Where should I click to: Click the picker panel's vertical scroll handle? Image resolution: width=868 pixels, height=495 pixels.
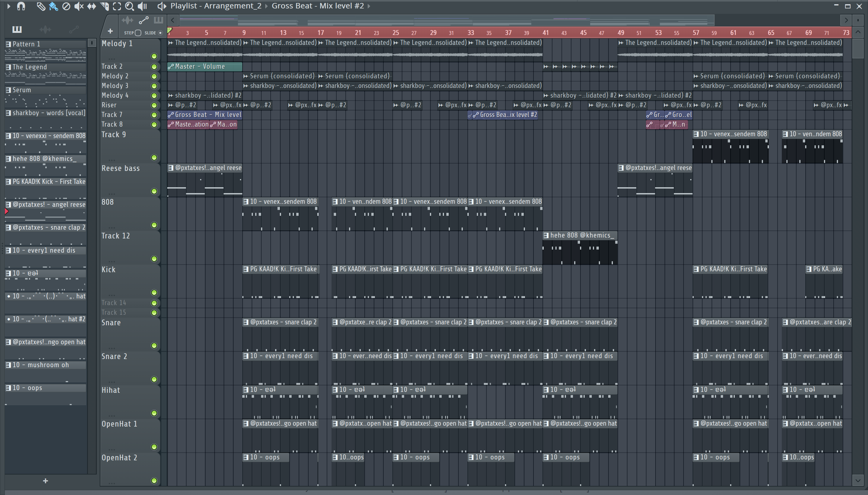92,43
